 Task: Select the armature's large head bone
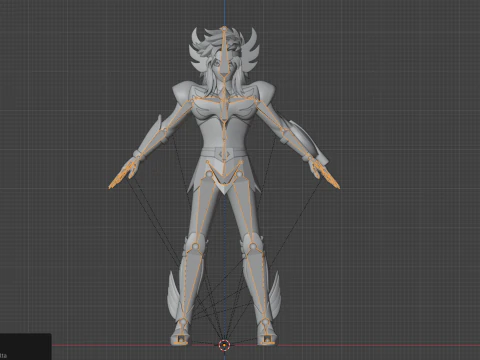pyautogui.click(x=224, y=53)
